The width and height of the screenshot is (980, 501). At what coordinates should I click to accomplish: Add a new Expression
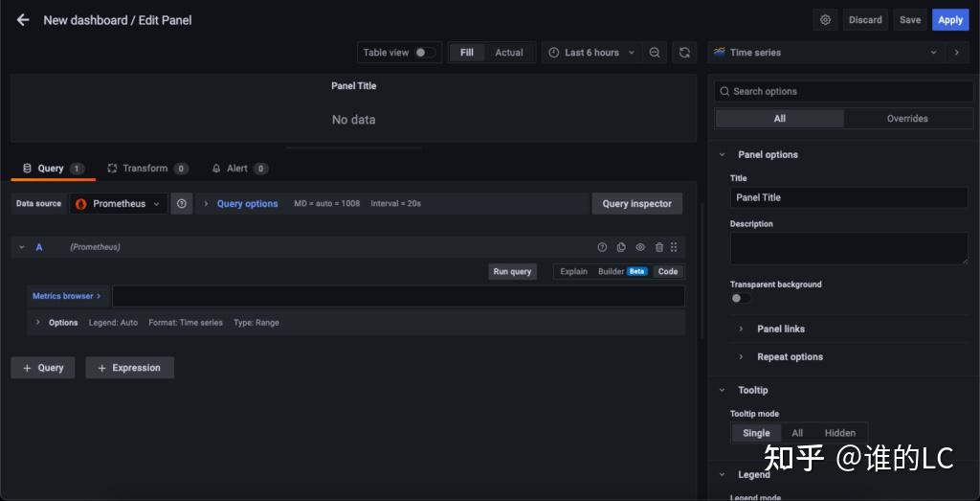coord(129,368)
